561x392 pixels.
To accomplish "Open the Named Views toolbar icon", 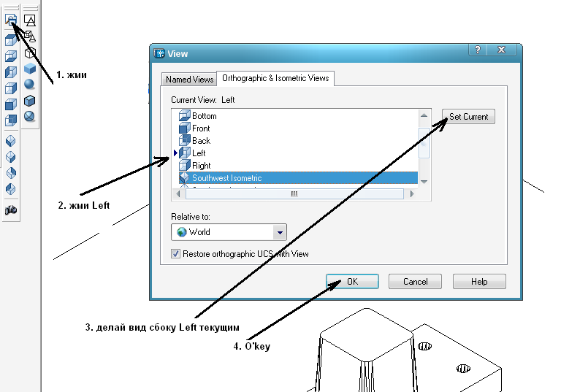I will point(11,20).
